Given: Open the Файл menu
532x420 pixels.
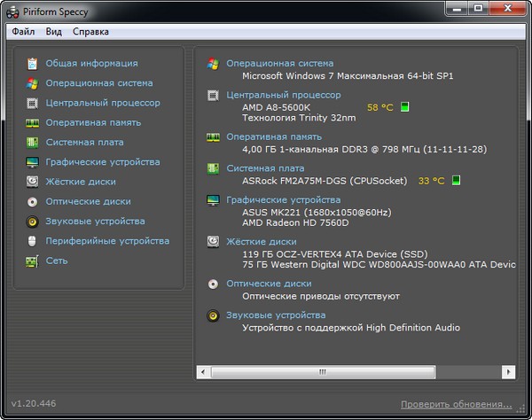Looking at the screenshot, I should (24, 32).
